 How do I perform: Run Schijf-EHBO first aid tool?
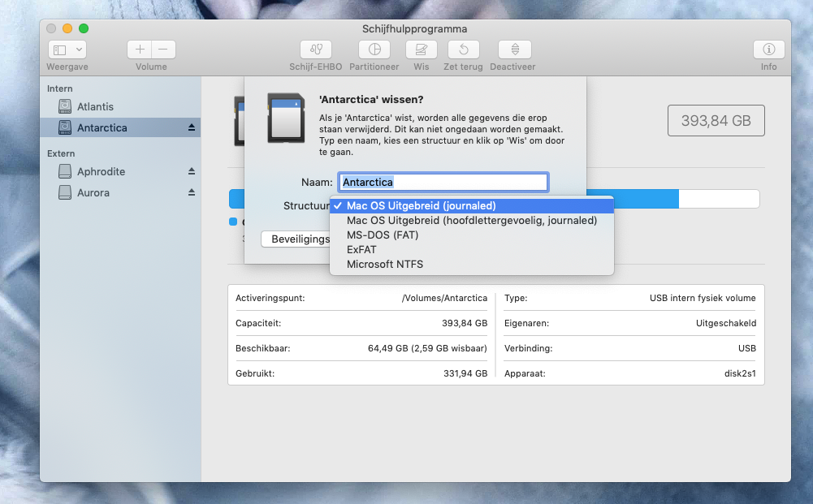click(316, 50)
